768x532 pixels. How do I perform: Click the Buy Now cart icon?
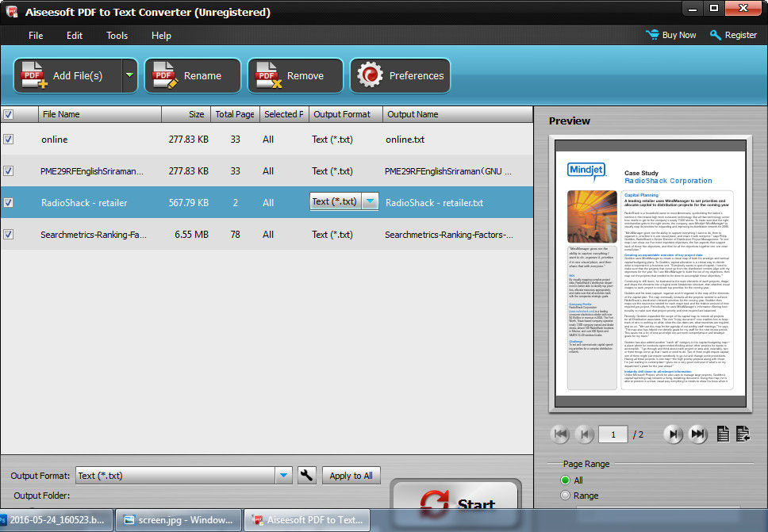(652, 35)
